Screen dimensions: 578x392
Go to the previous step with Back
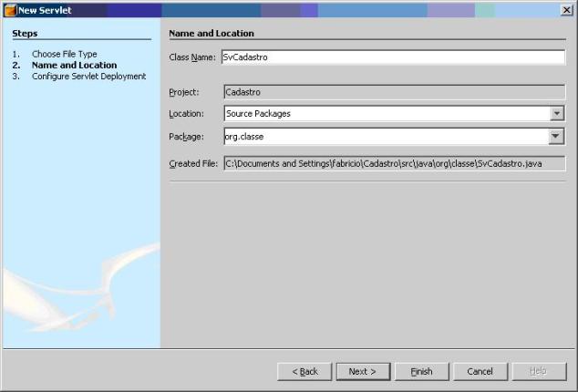[304, 371]
